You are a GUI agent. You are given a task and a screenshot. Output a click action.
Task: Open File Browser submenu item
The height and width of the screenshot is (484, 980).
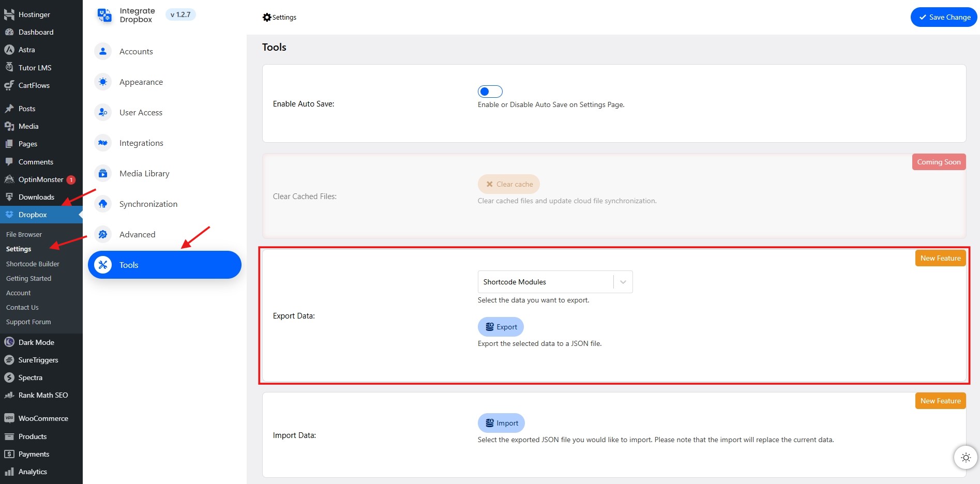(x=24, y=234)
